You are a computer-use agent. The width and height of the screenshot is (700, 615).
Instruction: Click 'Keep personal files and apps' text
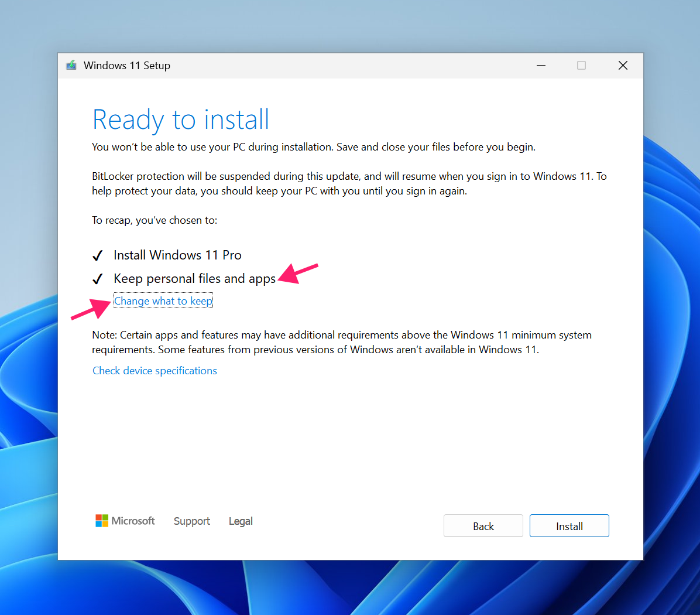195,279
